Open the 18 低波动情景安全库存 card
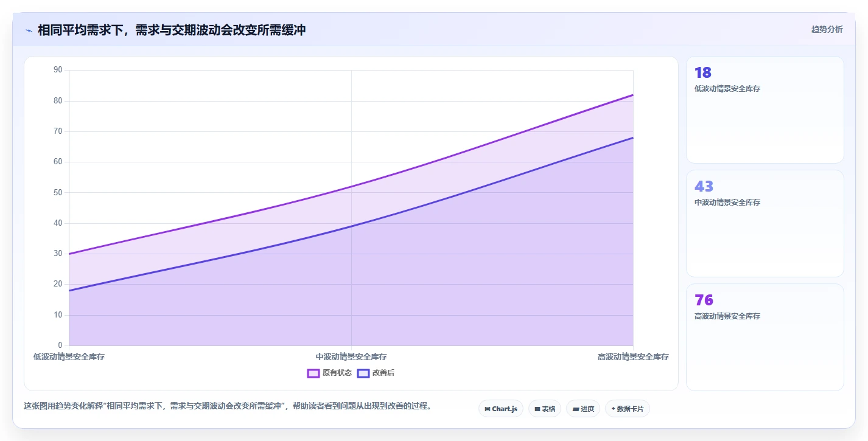Viewport: 868px width, 441px height. click(765, 110)
